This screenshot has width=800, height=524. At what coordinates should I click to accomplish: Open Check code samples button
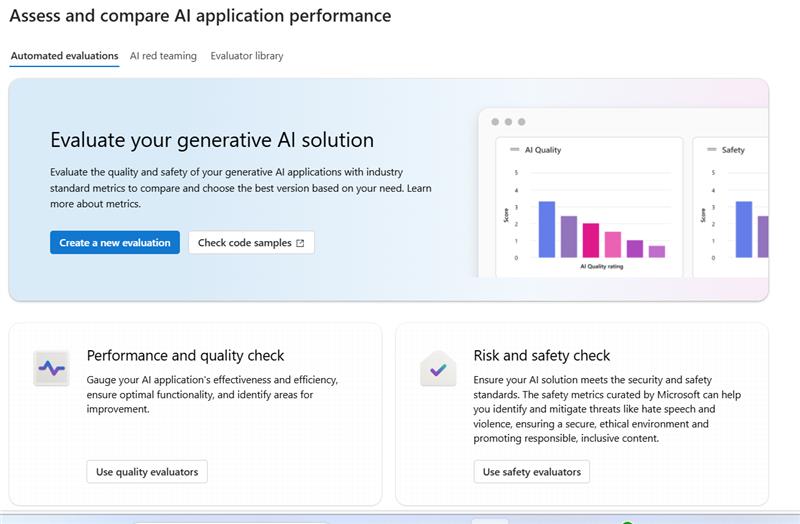(x=251, y=243)
